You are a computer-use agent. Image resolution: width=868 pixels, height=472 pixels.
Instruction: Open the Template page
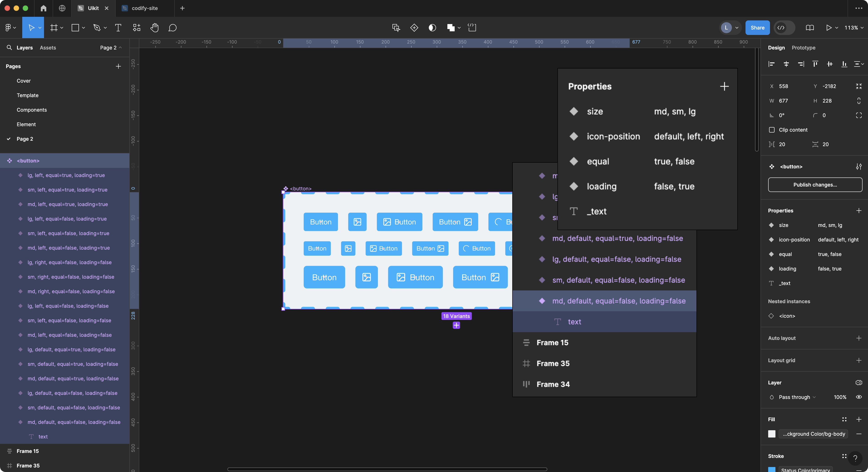click(x=28, y=95)
